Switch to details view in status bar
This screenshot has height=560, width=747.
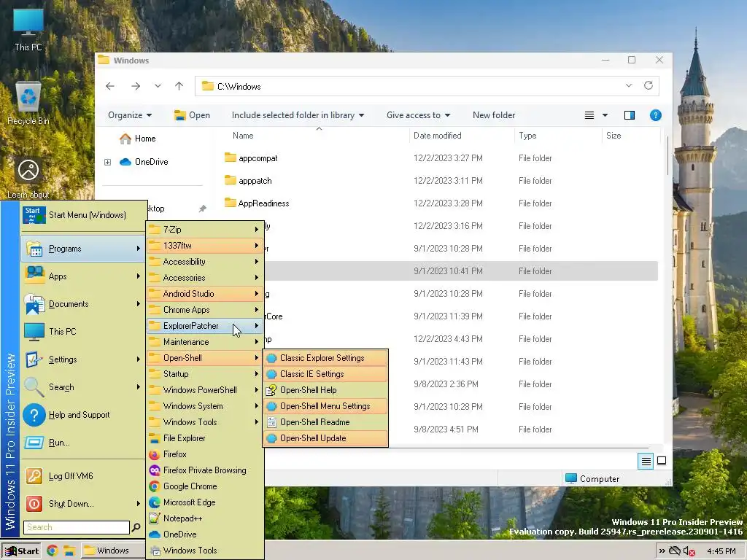[646, 461]
